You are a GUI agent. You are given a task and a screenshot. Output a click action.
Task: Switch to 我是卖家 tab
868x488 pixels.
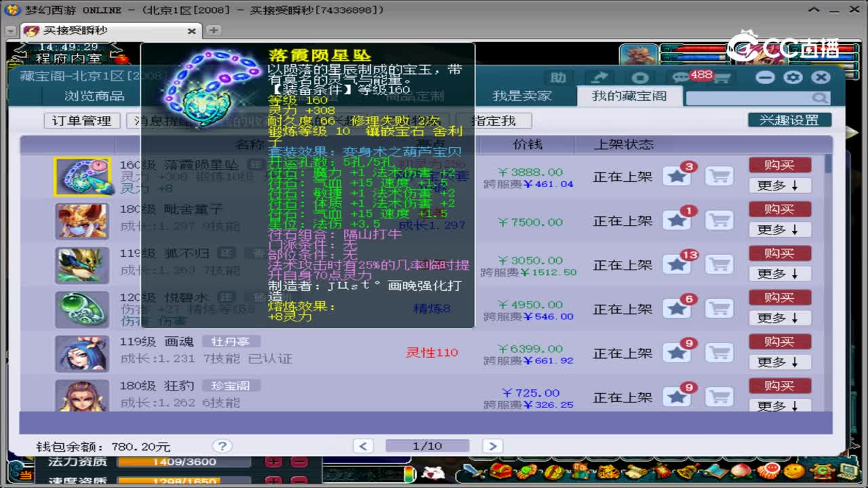pyautogui.click(x=521, y=96)
